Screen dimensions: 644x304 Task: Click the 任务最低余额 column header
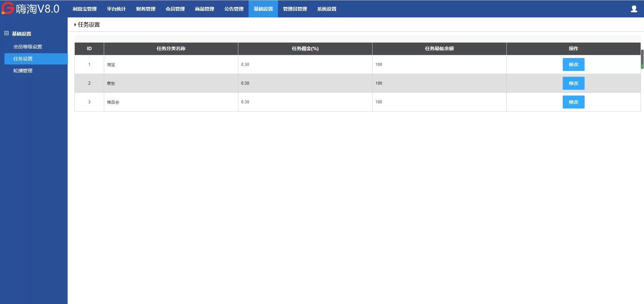(439, 48)
